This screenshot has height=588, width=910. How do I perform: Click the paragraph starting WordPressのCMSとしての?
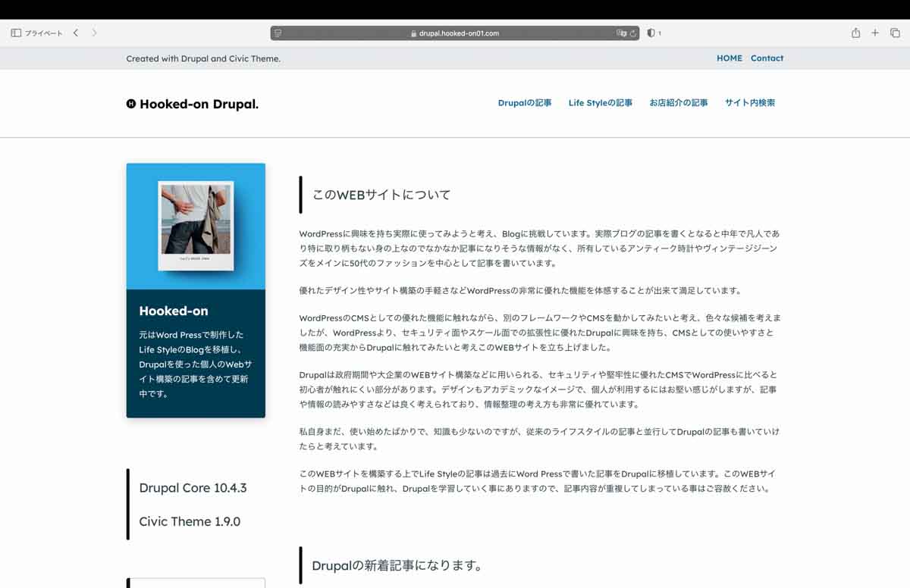(x=540, y=333)
